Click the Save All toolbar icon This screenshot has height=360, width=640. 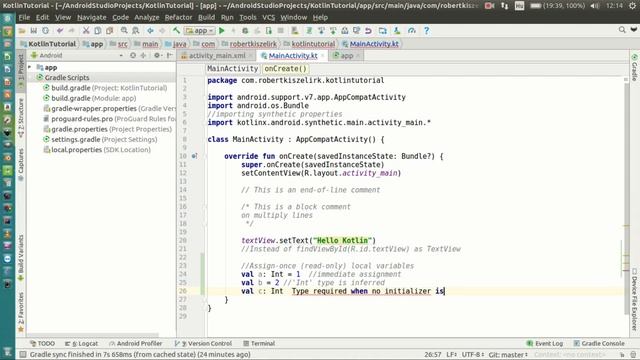click(x=33, y=31)
